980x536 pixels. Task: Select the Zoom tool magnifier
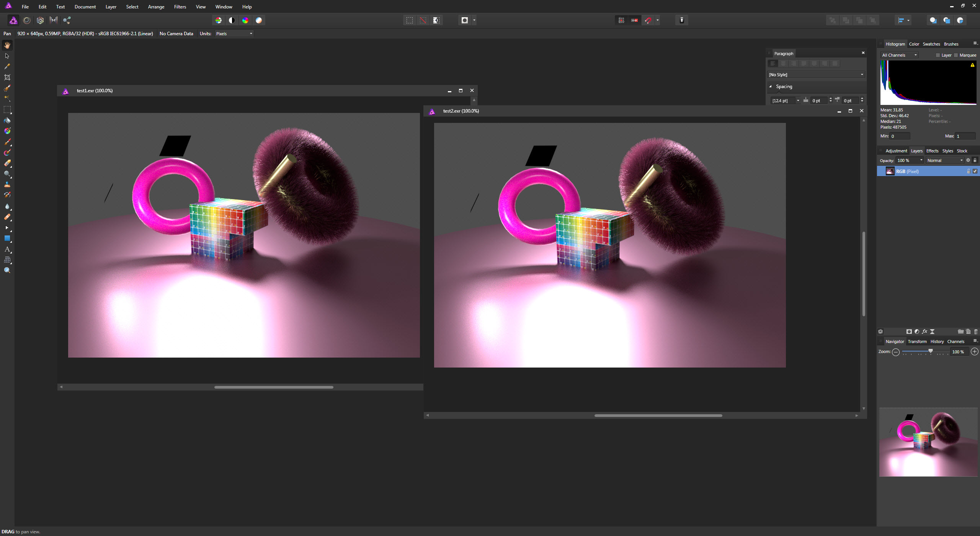click(x=7, y=270)
